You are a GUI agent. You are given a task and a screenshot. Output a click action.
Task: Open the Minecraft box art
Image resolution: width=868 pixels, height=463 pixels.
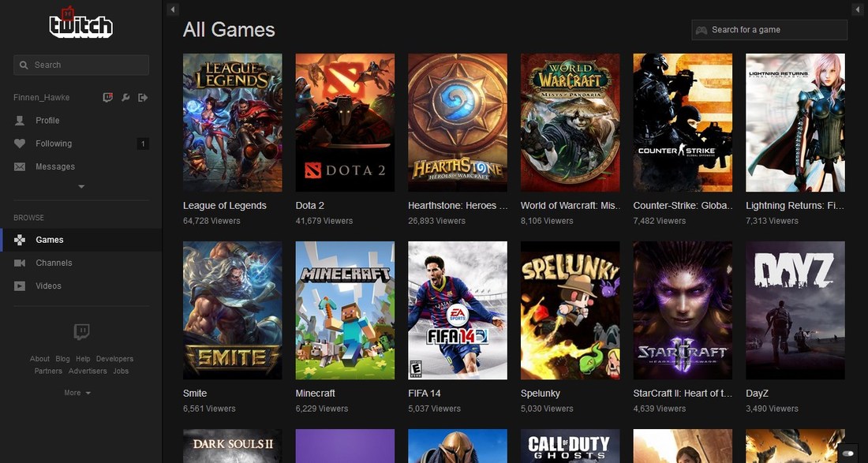345,310
